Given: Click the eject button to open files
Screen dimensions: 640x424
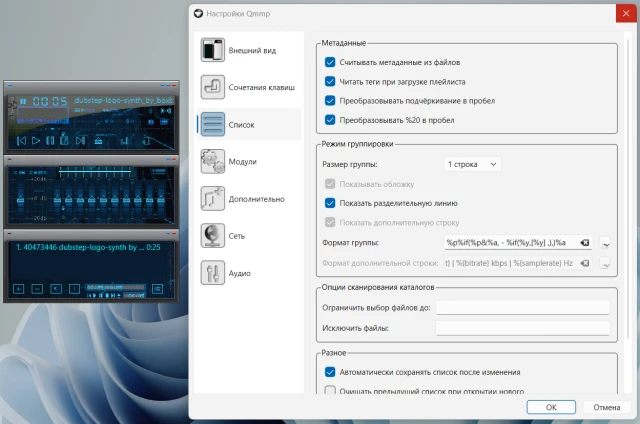Looking at the screenshot, I should coord(98,141).
